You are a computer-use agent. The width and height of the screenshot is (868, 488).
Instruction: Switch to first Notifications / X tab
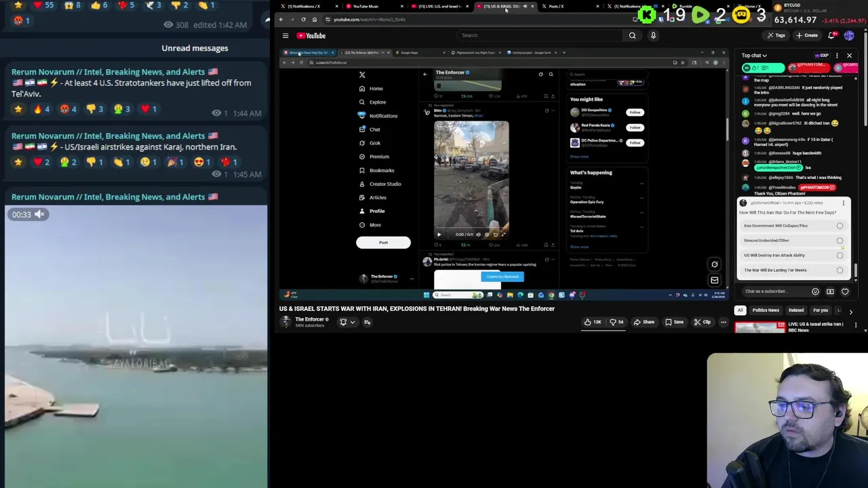point(309,6)
